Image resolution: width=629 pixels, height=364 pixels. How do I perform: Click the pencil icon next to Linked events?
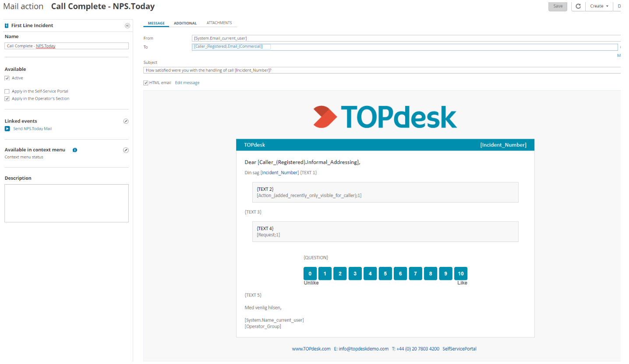coord(126,121)
